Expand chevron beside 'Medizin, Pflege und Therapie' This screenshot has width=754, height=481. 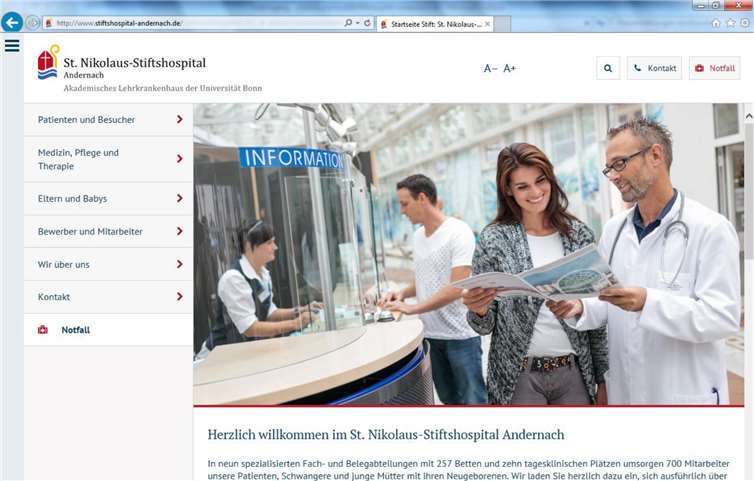click(x=180, y=159)
